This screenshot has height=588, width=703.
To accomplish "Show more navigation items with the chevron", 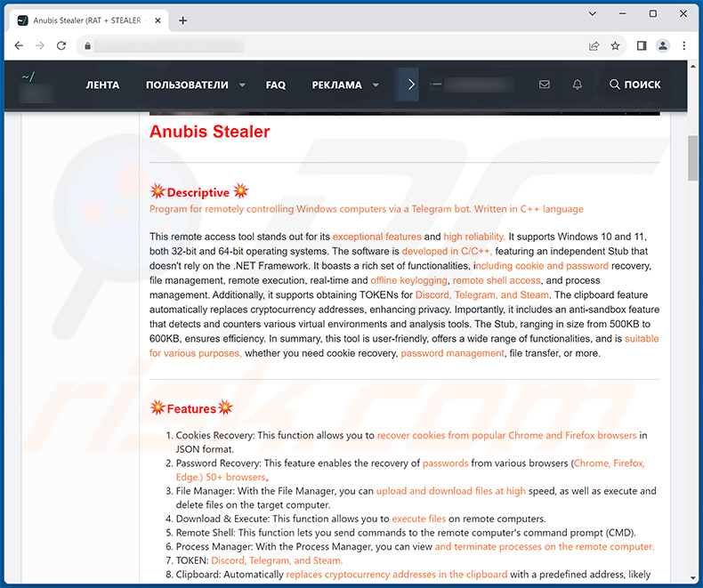I will [x=411, y=85].
